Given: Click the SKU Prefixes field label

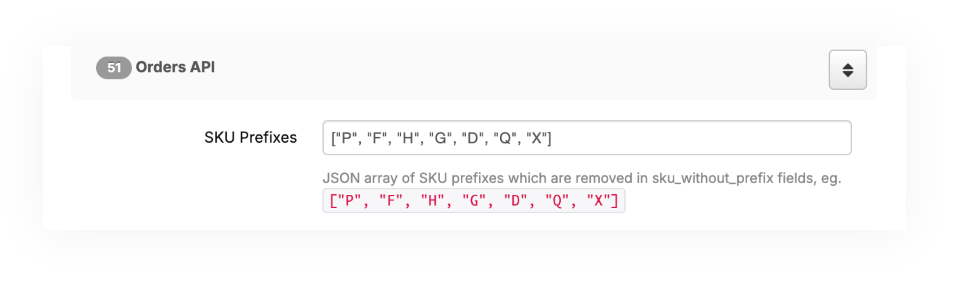Looking at the screenshot, I should point(251,138).
